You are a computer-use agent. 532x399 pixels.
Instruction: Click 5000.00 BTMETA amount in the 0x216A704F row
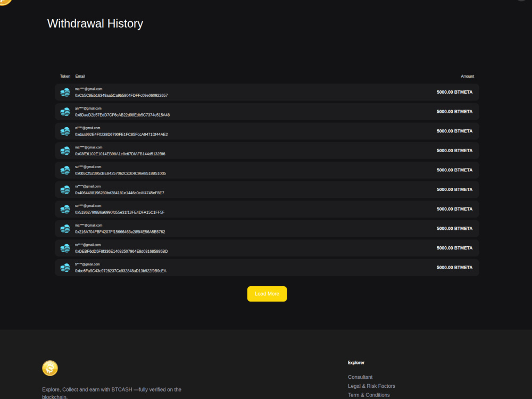click(x=455, y=229)
